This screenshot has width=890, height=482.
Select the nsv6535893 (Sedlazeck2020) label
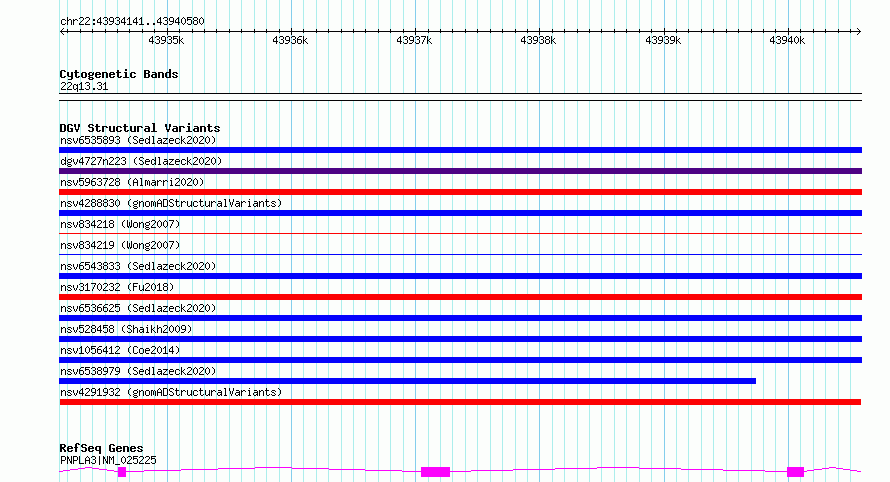[138, 140]
